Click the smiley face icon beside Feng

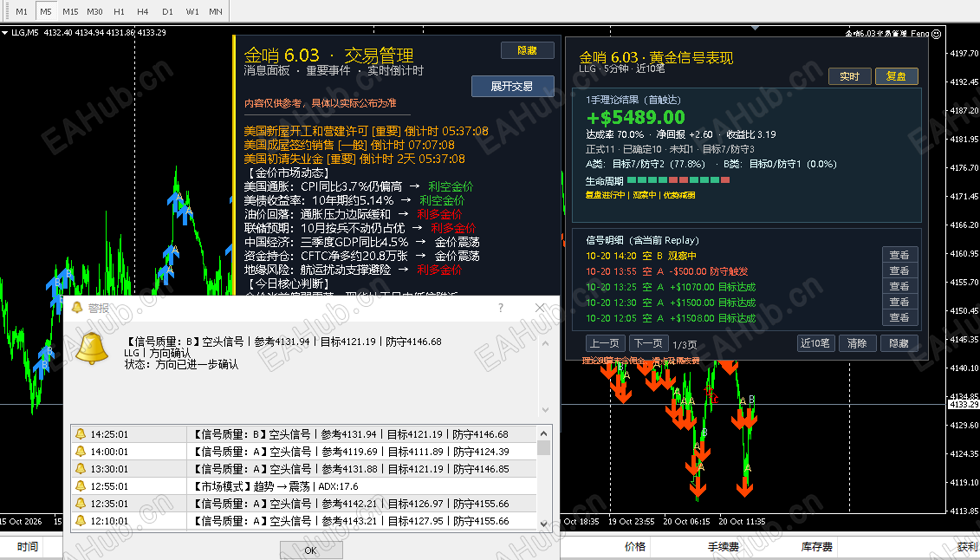[937, 34]
